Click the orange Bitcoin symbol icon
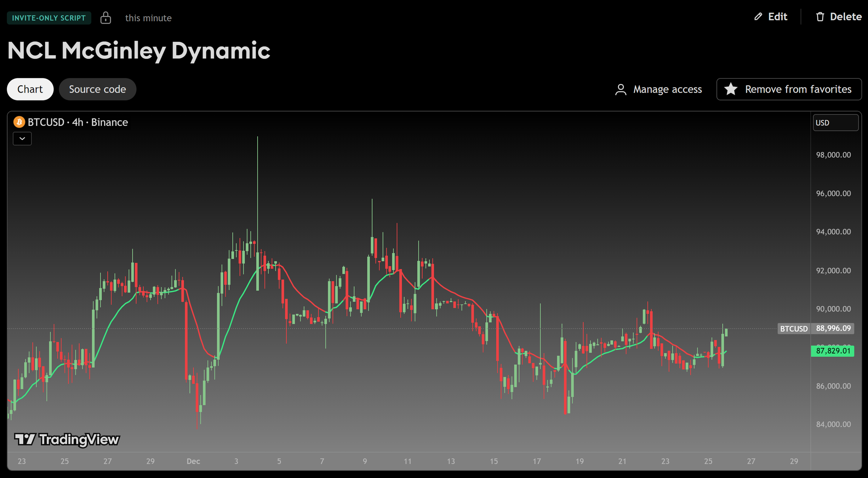868x478 pixels. [x=19, y=122]
